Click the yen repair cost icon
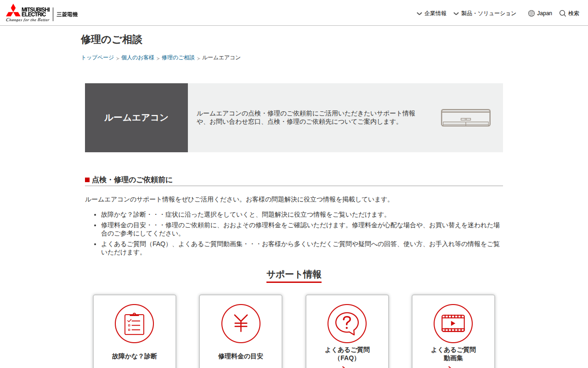The width and height of the screenshot is (588, 368). tap(241, 323)
